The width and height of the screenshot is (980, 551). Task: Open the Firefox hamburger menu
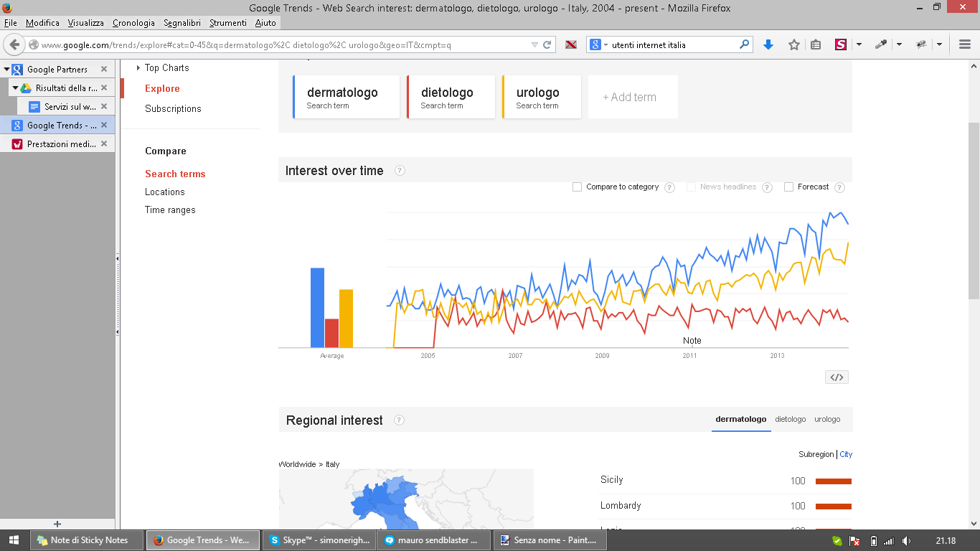[x=964, y=44]
